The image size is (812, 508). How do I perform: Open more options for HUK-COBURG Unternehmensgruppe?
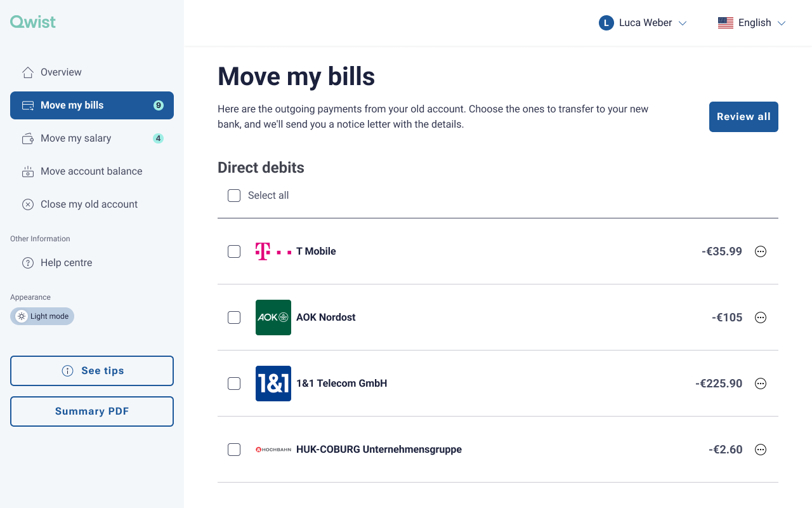tap(761, 450)
